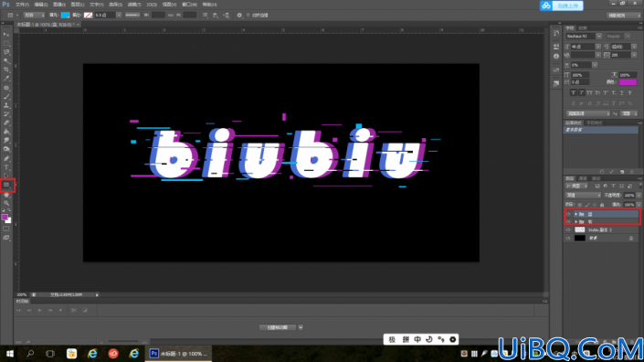The image size is (644, 362).
Task: Hide the black background layer
Action: coord(568,238)
